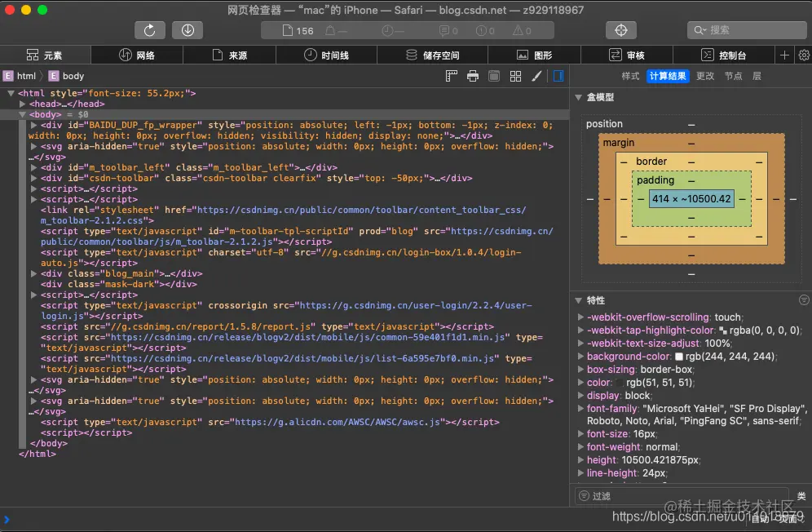
Task: Activate the element selection crosshair
Action: (621, 30)
